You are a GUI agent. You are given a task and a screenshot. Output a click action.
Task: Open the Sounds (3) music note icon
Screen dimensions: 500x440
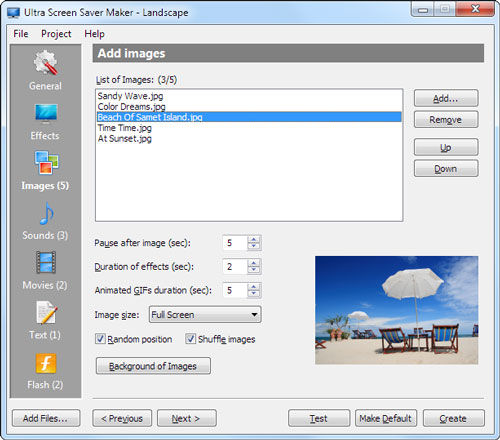pos(47,213)
